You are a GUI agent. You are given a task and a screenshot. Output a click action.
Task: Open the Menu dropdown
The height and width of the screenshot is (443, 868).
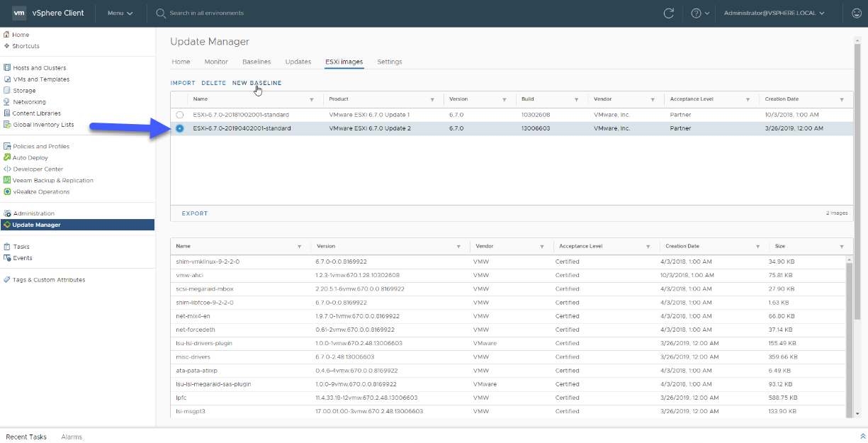click(x=120, y=13)
